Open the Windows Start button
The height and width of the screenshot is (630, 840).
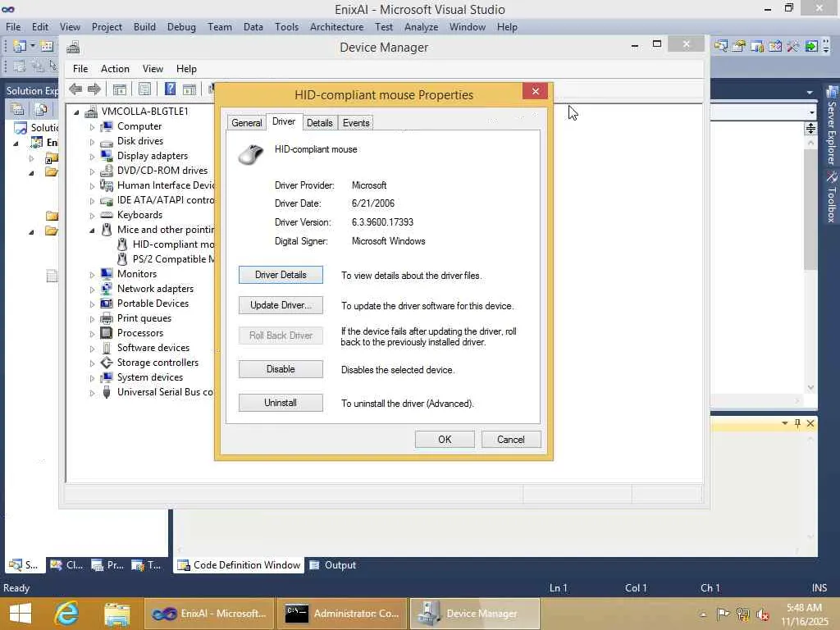(21, 614)
